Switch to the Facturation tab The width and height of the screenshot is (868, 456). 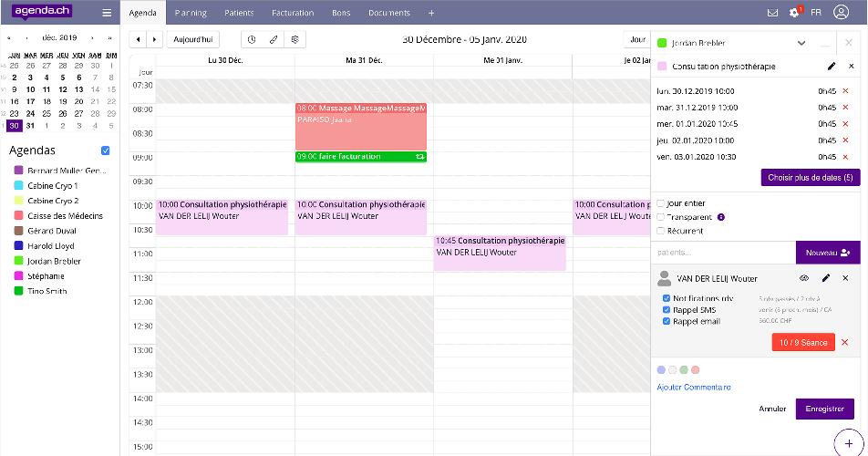pyautogui.click(x=293, y=13)
